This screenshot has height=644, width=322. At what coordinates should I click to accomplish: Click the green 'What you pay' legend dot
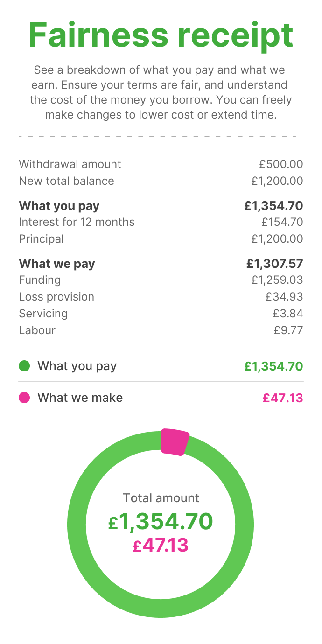click(24, 366)
